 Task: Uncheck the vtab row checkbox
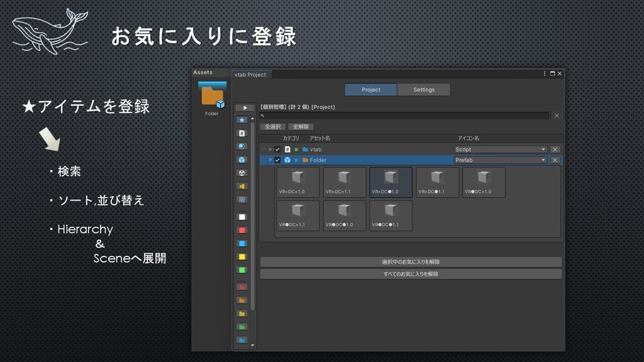(277, 150)
